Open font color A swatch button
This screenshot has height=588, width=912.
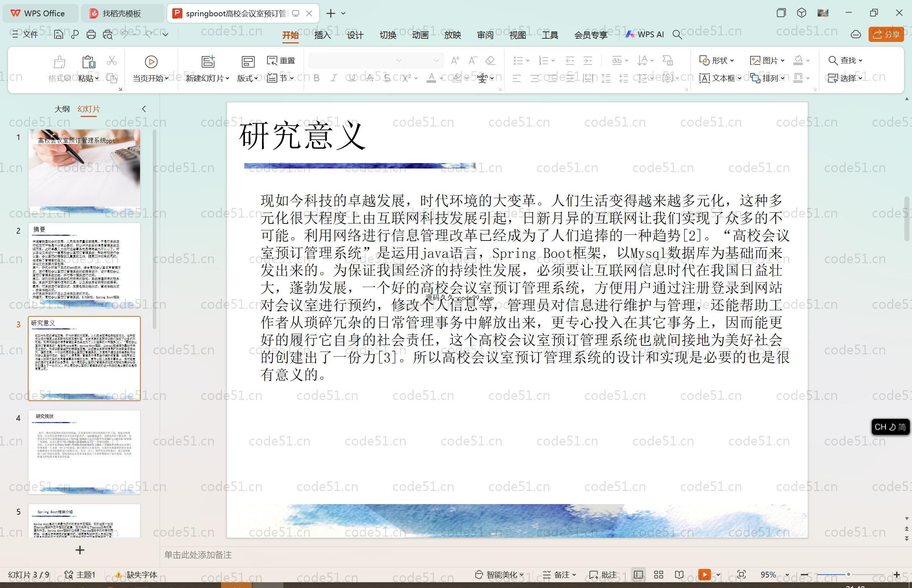pos(431,78)
